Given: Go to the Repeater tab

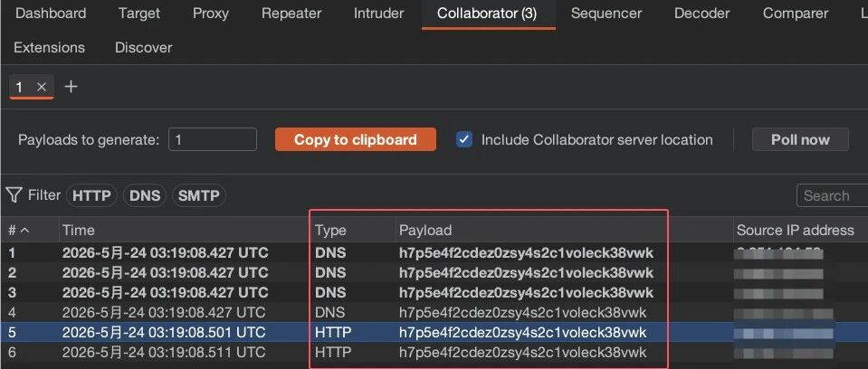Looking at the screenshot, I should 291,14.
